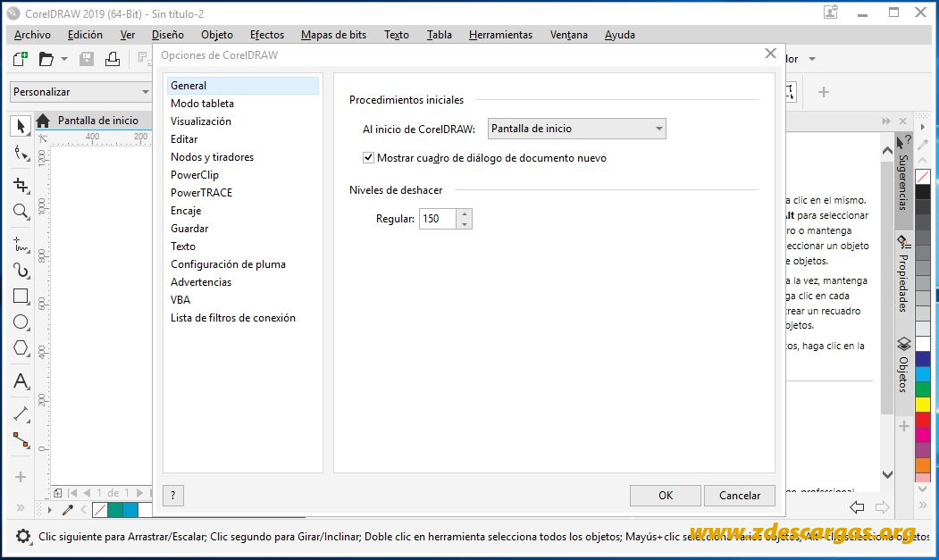
Task: Click the Regular undo levels field
Action: coord(438,219)
